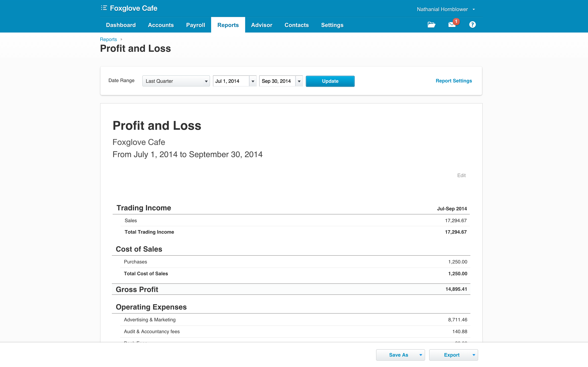This screenshot has height=367, width=588.
Task: Click the Save As button
Action: (398, 355)
